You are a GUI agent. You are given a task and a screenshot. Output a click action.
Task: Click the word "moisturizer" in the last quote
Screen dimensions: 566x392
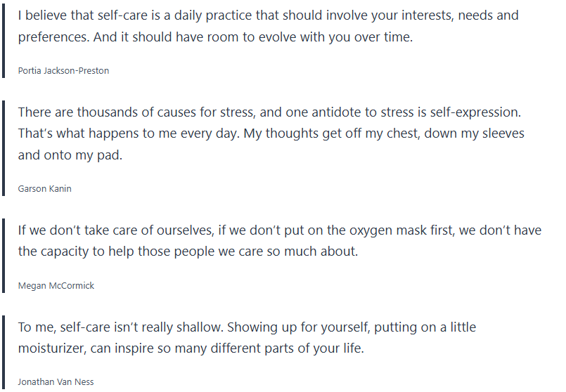click(x=55, y=348)
